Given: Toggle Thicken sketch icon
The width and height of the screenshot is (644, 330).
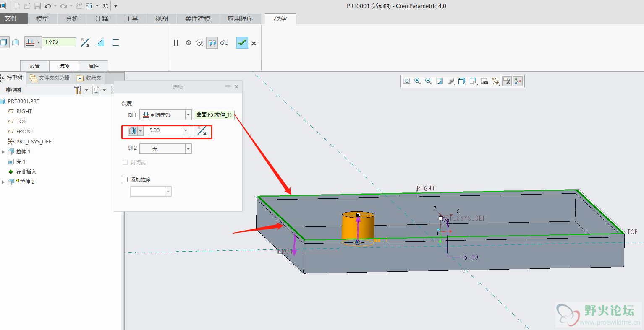Looking at the screenshot, I should (x=115, y=42).
